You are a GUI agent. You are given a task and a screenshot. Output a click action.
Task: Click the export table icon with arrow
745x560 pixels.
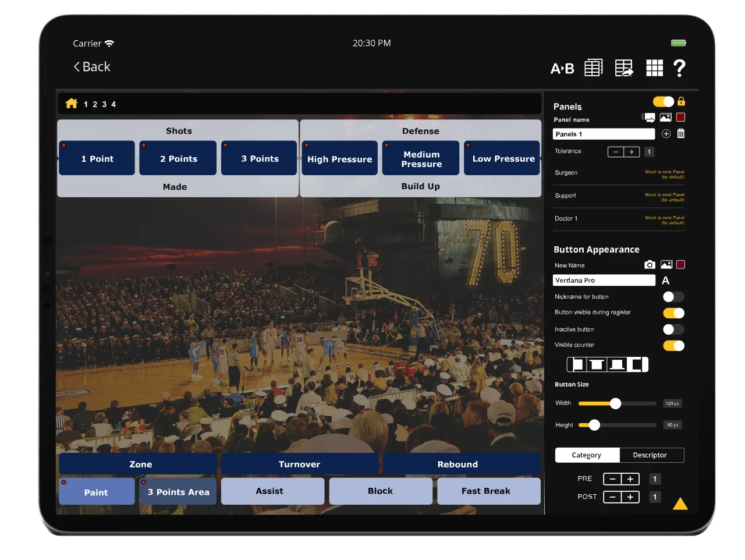(x=624, y=68)
